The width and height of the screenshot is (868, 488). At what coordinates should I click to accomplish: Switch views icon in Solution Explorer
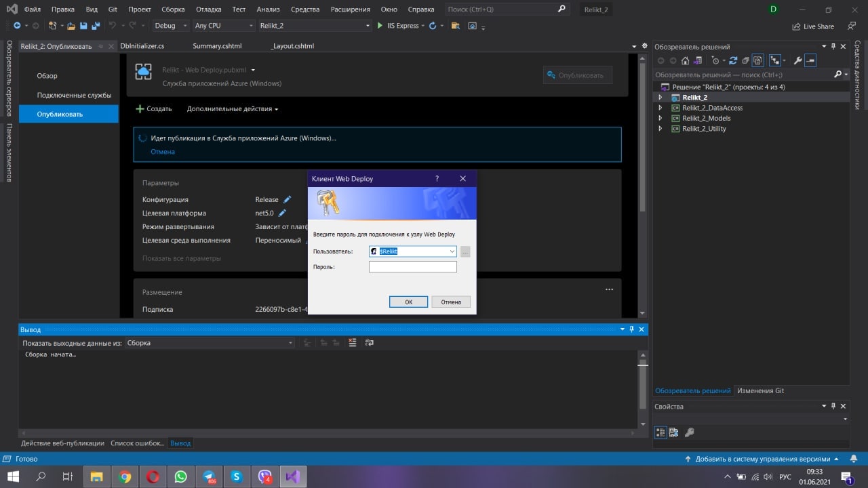[x=699, y=60]
